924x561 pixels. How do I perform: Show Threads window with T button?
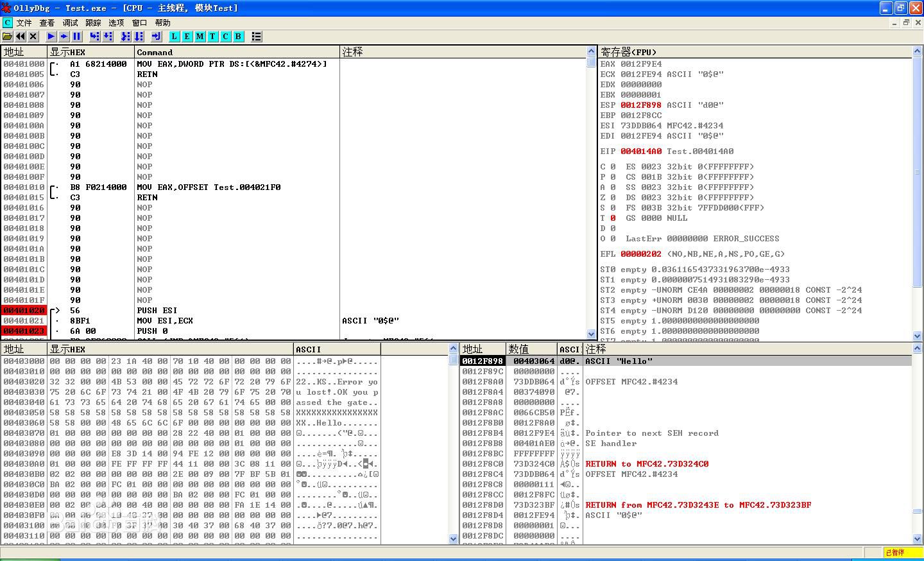point(212,37)
